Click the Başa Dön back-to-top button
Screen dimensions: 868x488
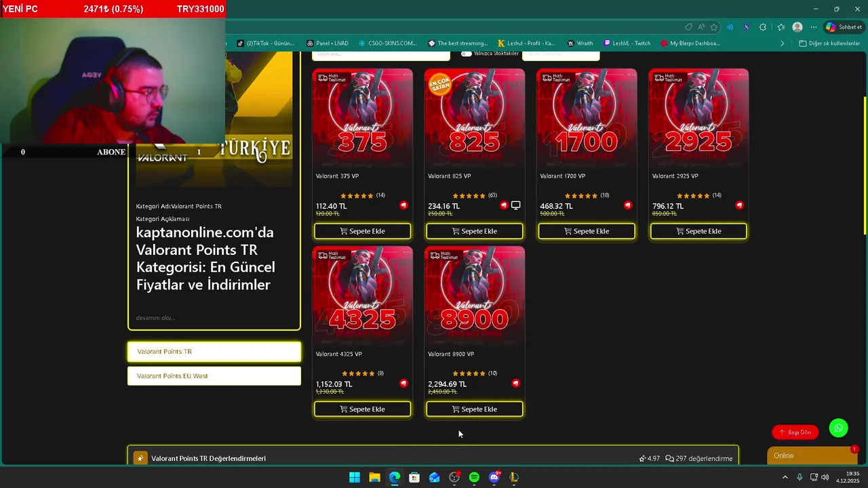795,432
